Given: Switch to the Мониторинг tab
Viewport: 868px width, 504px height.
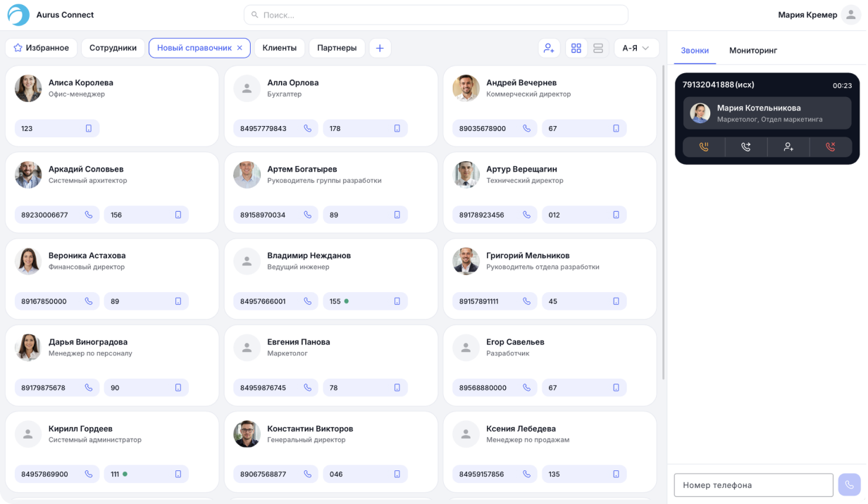Looking at the screenshot, I should (753, 51).
